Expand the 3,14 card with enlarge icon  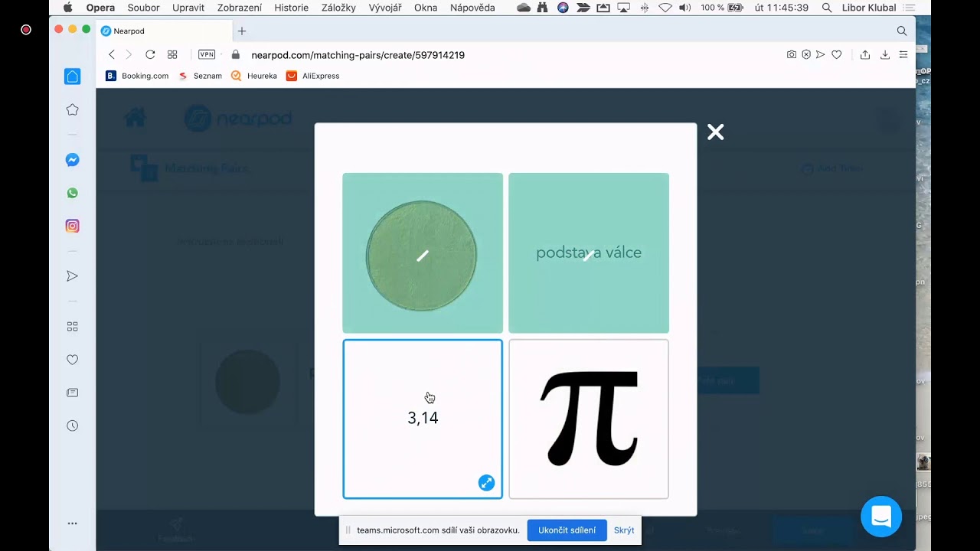pos(486,483)
